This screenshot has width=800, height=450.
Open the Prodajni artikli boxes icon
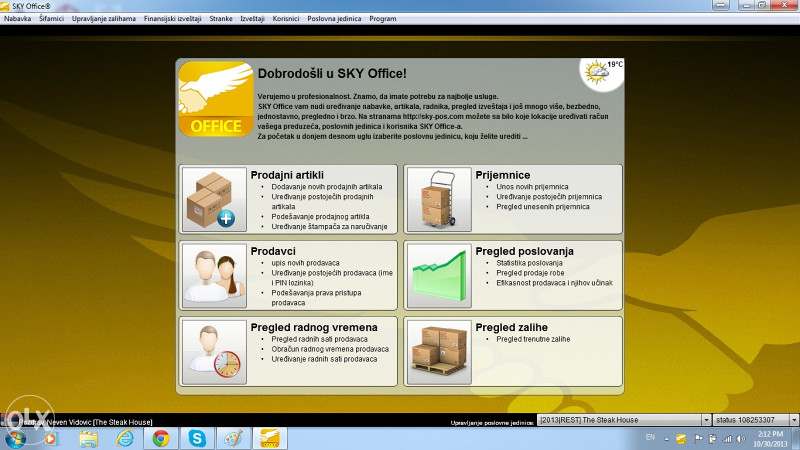pyautogui.click(x=214, y=199)
